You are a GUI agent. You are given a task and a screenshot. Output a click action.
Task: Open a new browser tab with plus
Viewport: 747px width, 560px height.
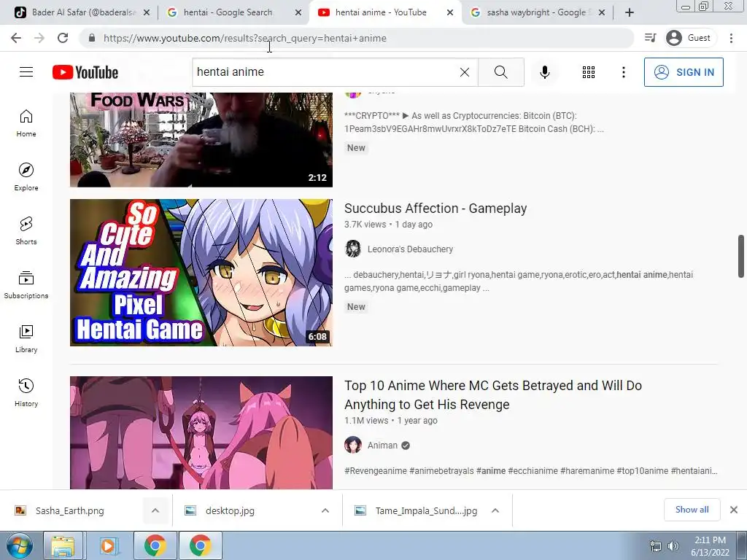pyautogui.click(x=630, y=12)
